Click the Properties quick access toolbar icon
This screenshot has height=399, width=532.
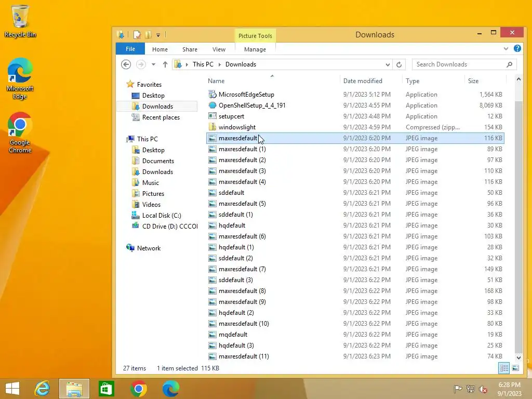(137, 35)
